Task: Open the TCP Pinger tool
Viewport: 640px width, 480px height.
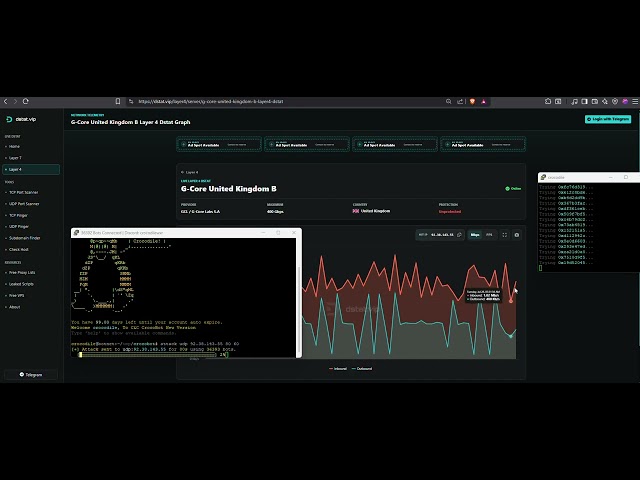Action: pyautogui.click(x=18, y=215)
